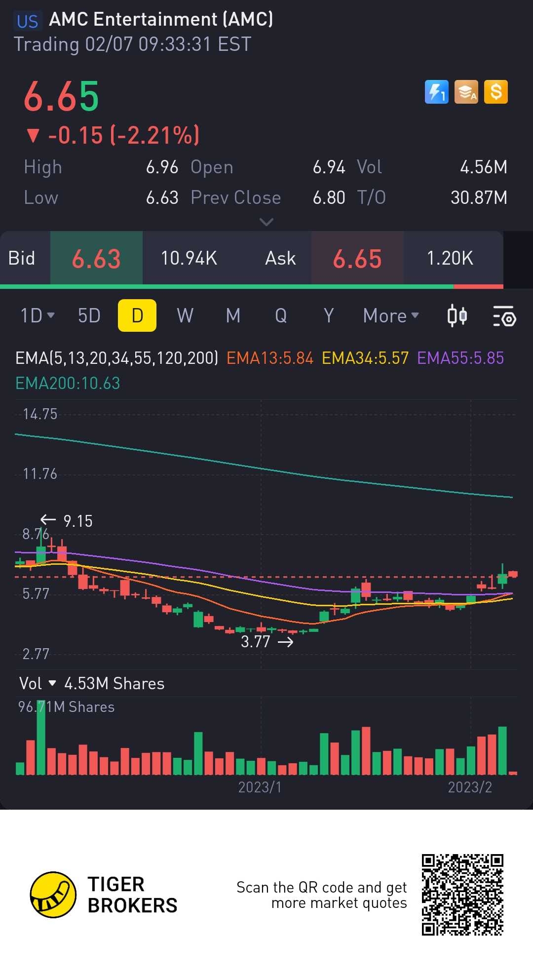This screenshot has height=980, width=533.
Task: Expand the quote details chevron
Action: click(266, 222)
